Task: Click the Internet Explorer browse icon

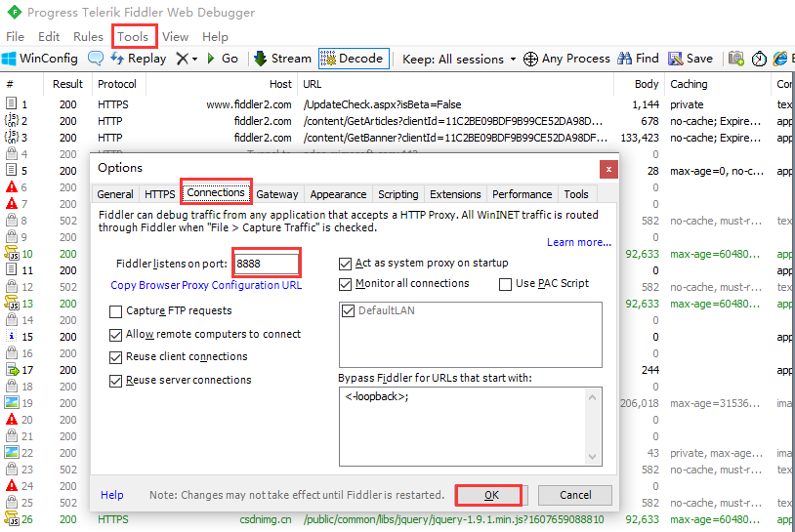Action: coord(779,59)
